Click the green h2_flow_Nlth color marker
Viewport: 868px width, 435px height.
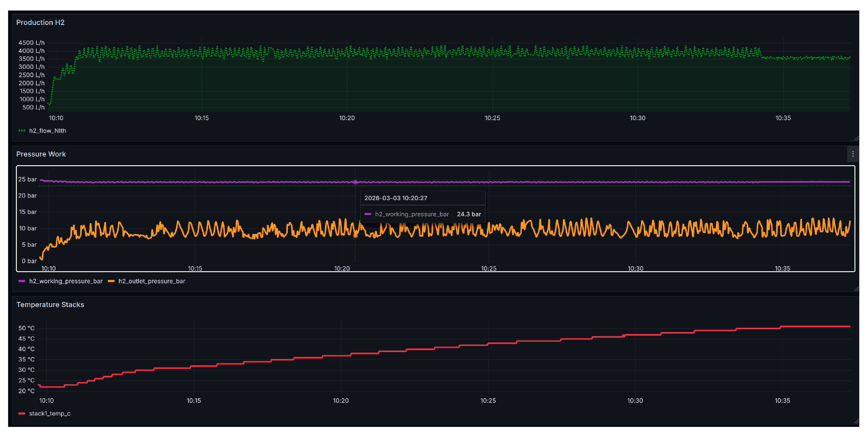[22, 130]
